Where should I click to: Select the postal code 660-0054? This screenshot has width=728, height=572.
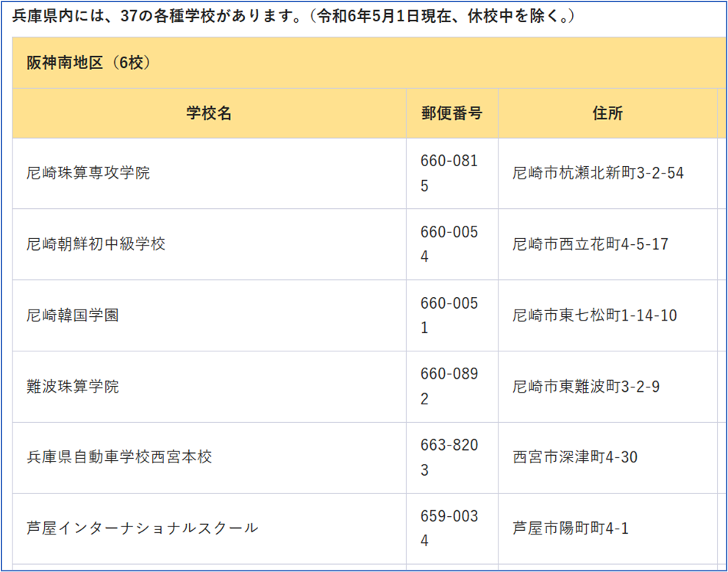tap(449, 244)
